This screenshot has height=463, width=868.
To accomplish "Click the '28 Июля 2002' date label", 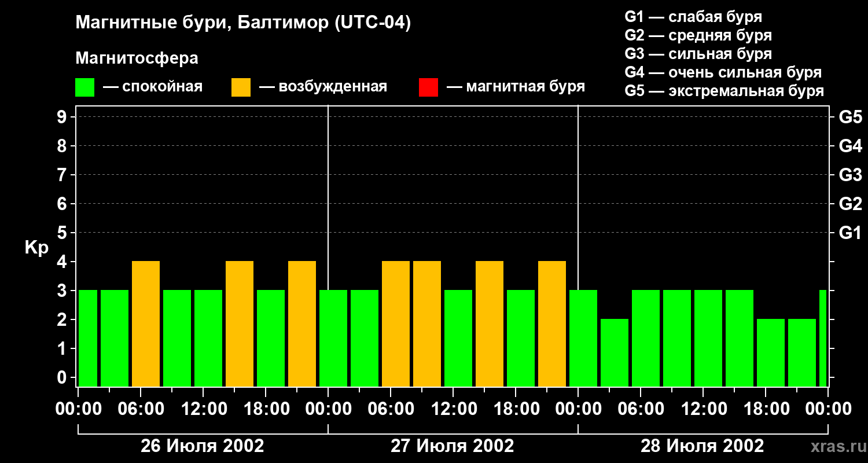I will (702, 446).
